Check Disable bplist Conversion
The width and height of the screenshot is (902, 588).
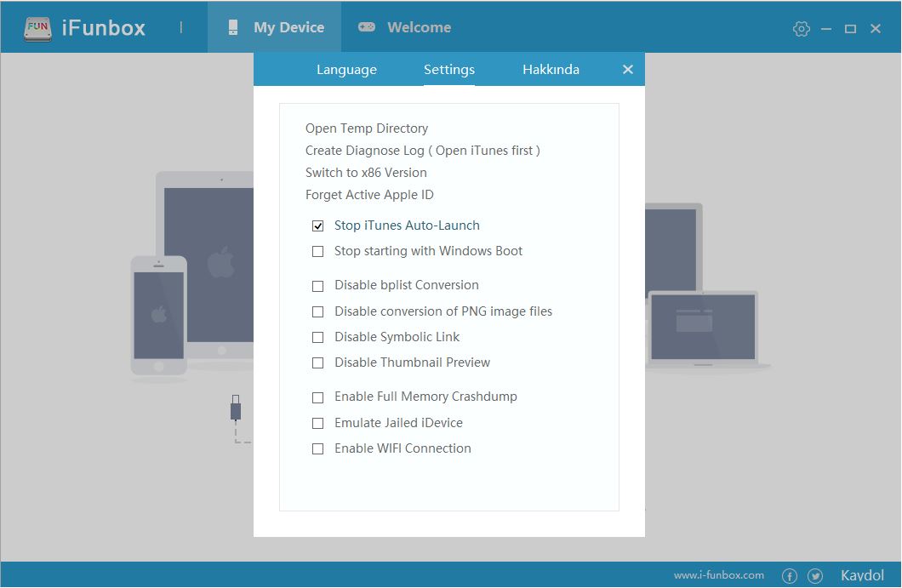pyautogui.click(x=317, y=286)
